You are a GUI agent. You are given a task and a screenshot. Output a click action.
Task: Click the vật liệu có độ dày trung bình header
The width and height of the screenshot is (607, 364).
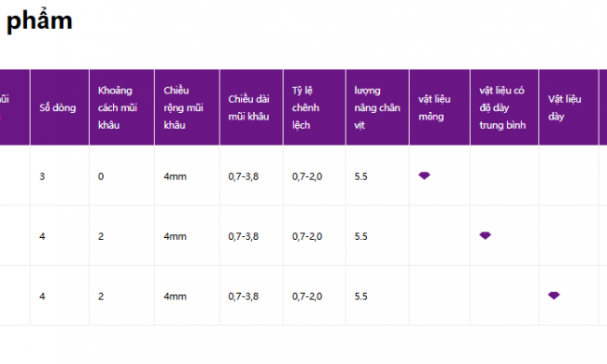coord(504,107)
